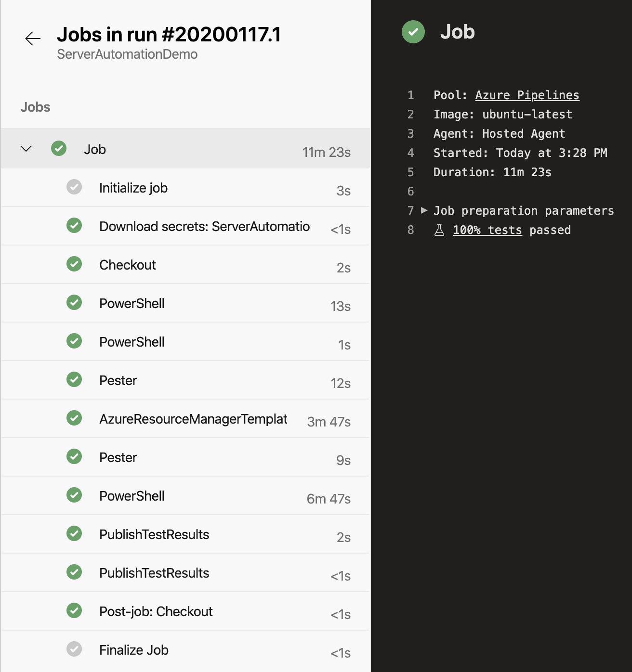Screen dimensions: 632x672
Task: Click the status icon next to Checkout
Action: [x=74, y=264]
